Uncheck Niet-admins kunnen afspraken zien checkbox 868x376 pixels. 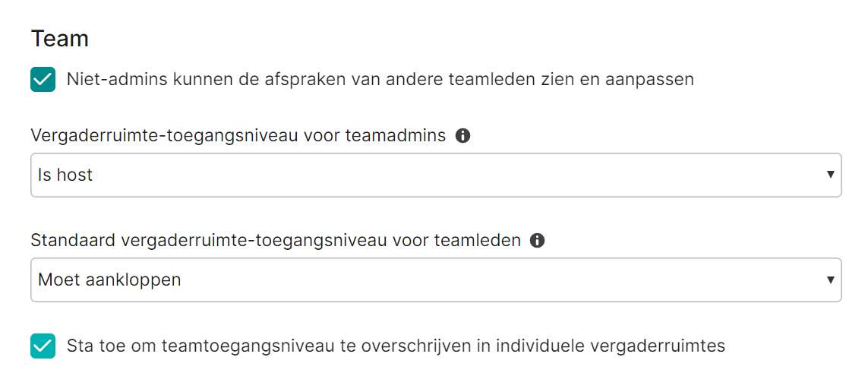43,80
